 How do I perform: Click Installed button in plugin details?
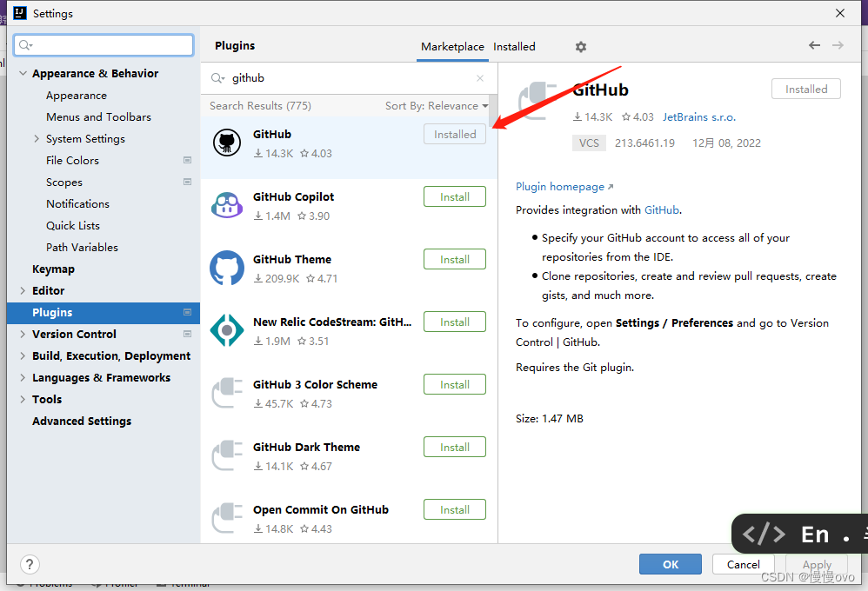coord(806,90)
